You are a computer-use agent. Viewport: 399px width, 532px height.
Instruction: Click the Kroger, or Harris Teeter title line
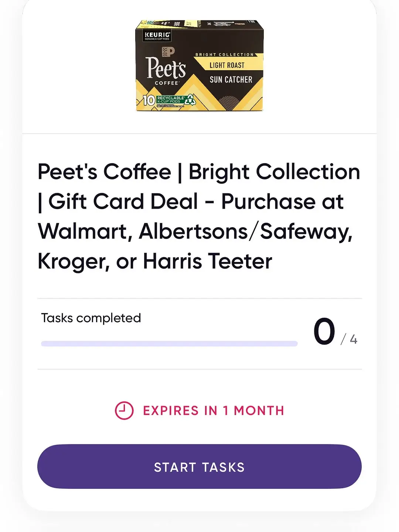[155, 262]
